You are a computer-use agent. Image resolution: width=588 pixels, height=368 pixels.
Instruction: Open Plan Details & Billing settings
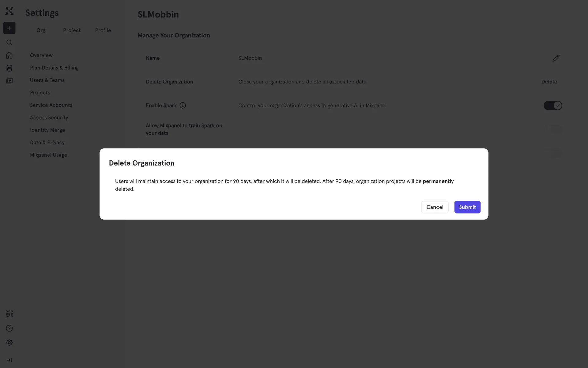click(54, 68)
